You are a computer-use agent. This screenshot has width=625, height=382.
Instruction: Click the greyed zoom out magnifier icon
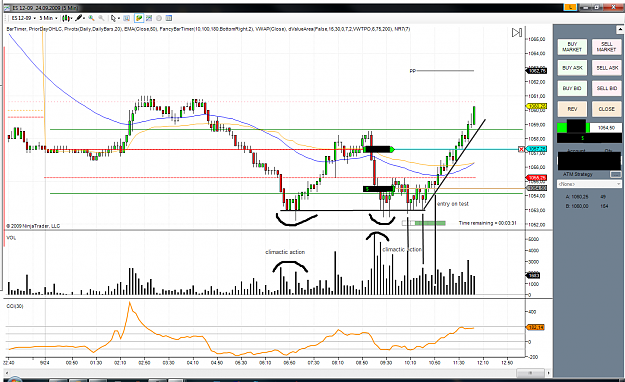click(101, 18)
